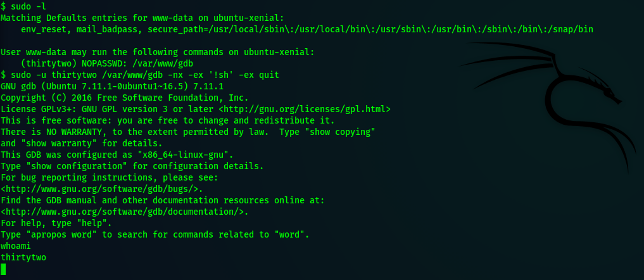Click the Copyright 2016 Free Software Foundation line
Screen dimensions: 644x280
coord(124,98)
